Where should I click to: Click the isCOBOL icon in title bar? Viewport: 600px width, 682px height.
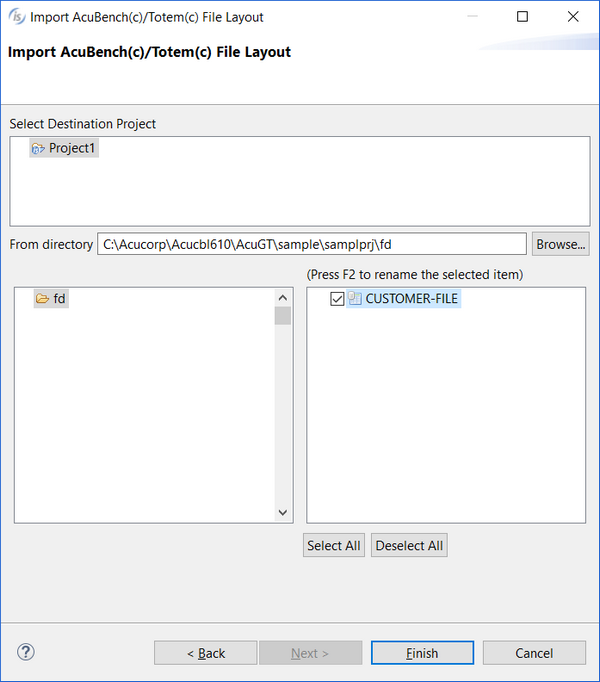[17, 17]
